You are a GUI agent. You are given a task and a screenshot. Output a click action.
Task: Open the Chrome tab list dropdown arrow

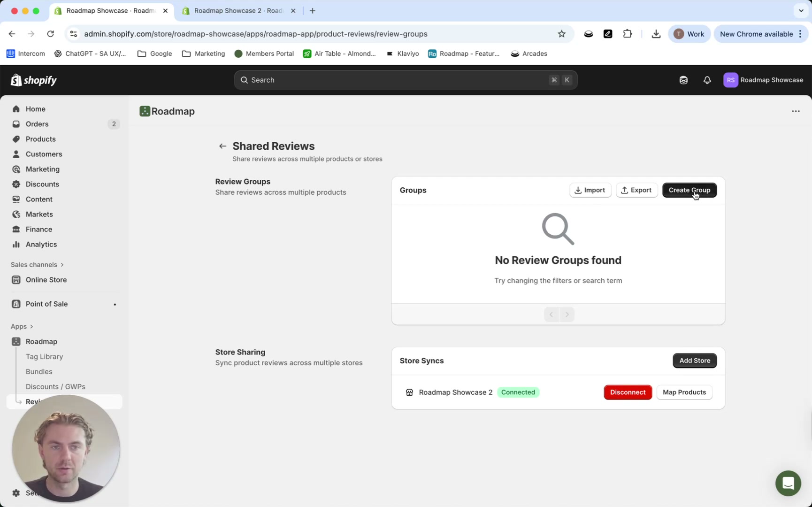tap(801, 11)
